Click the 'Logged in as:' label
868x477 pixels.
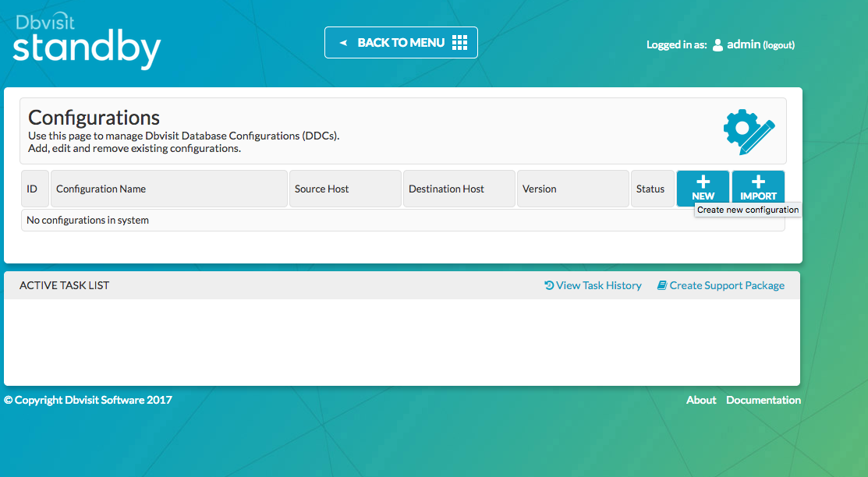tap(676, 45)
